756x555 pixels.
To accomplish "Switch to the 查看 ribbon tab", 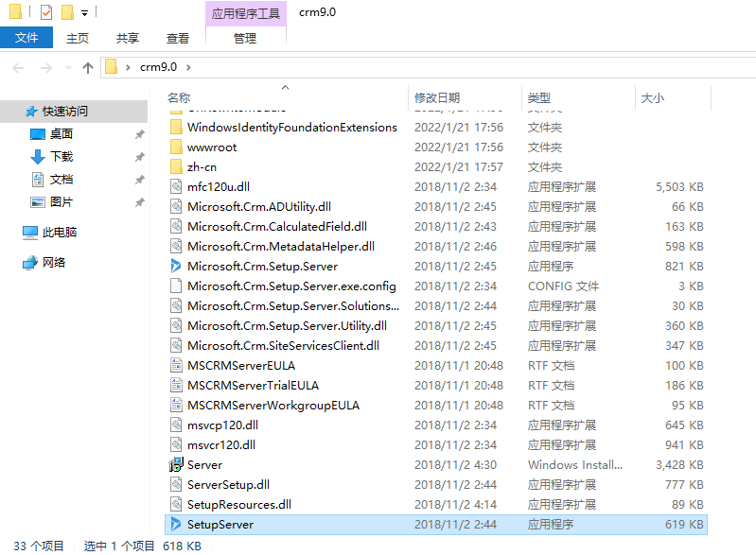I will click(x=178, y=38).
